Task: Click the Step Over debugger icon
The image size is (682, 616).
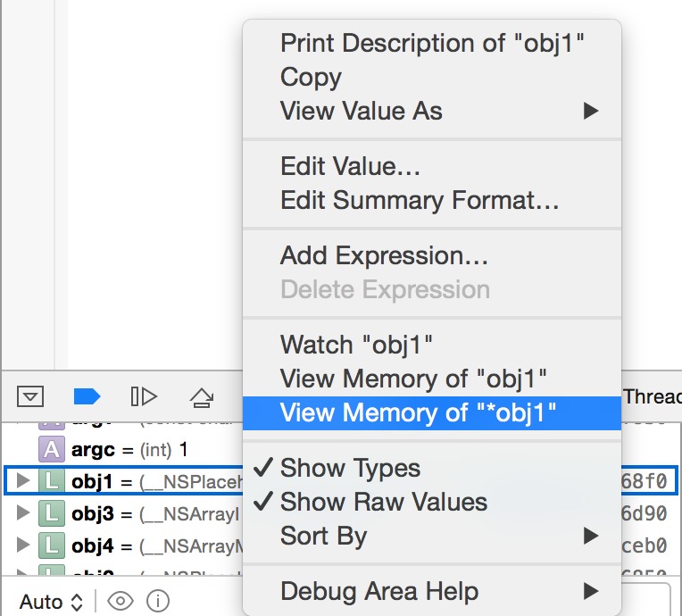Action: tap(144, 395)
